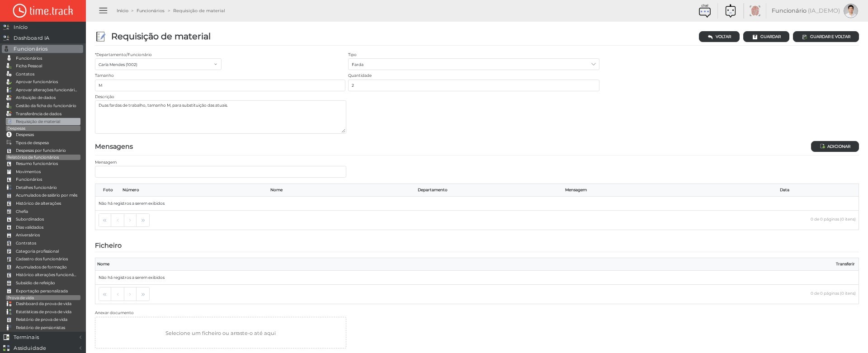Click the Adicionar message button

835,146
